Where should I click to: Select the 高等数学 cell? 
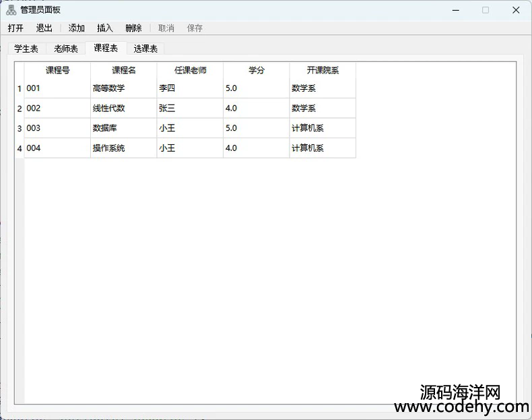point(124,88)
